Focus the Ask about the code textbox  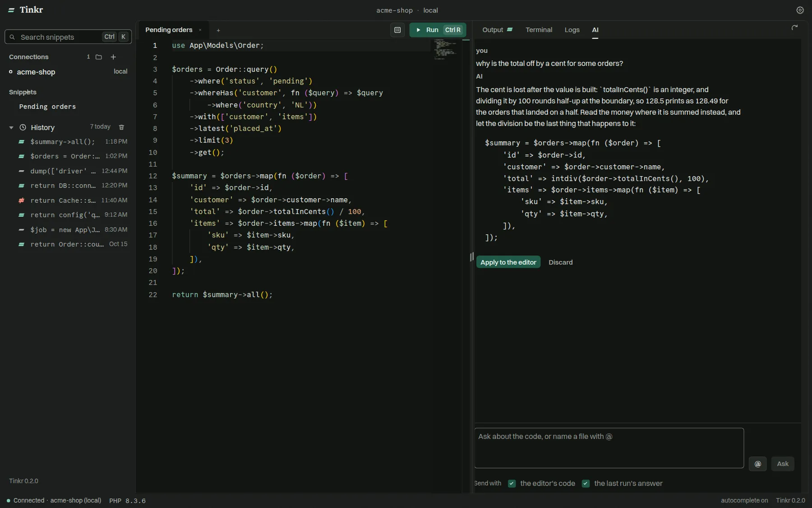point(609,448)
